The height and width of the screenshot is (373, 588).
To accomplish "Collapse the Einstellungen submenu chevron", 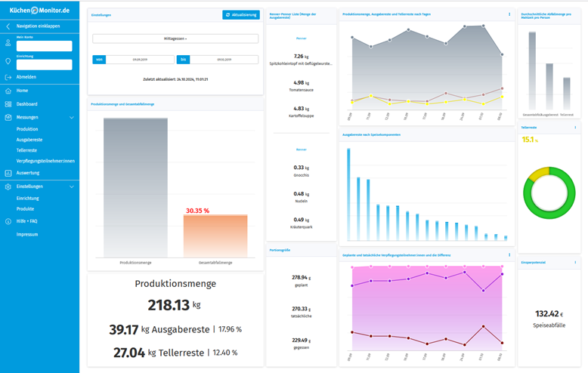I will coord(71,186).
